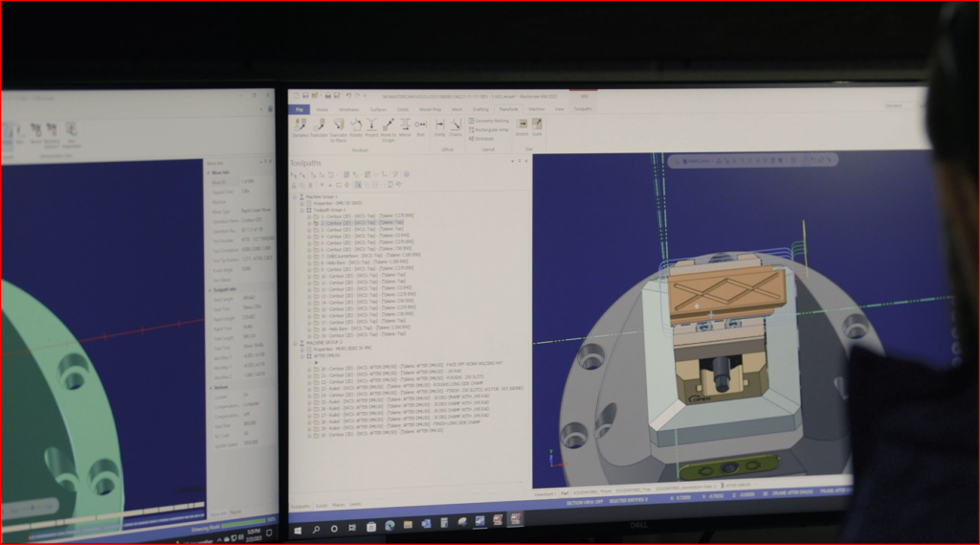Open the File backstage tab

pyautogui.click(x=300, y=109)
